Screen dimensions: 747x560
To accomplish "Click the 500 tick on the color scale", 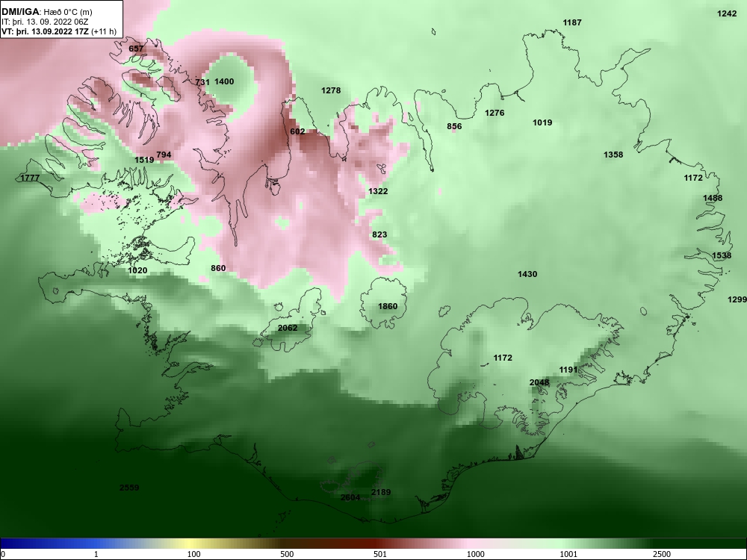I will 287,554.
